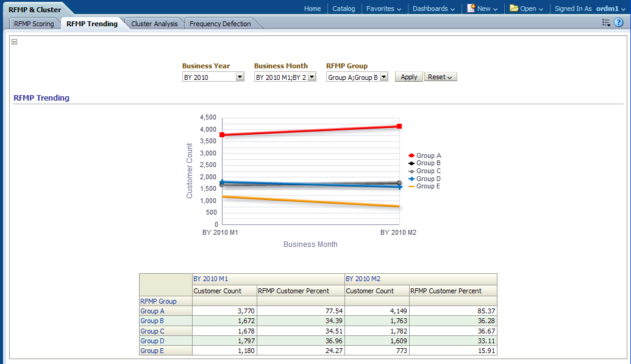The width and height of the screenshot is (631, 364).
Task: Open the Dashboards menu
Action: 433,9
